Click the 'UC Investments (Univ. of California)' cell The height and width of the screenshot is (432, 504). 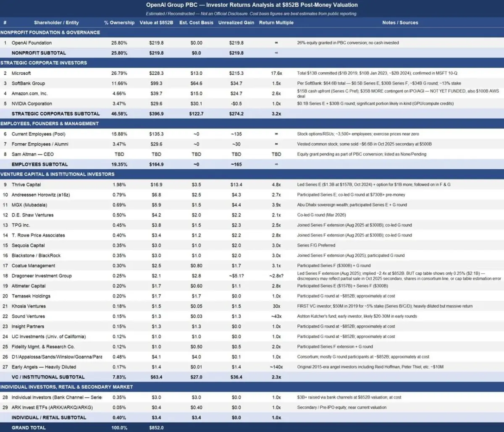coord(49,337)
